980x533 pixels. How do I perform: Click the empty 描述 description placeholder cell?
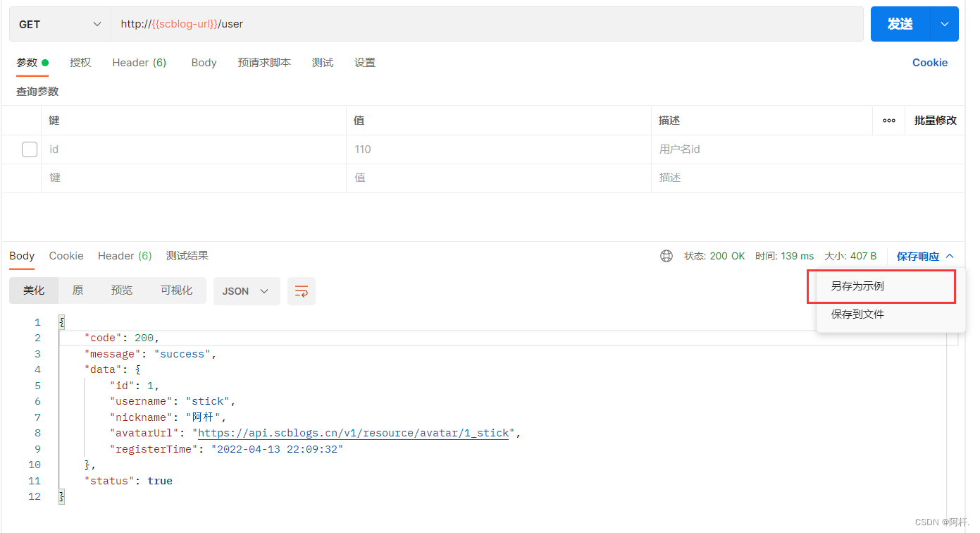click(807, 178)
